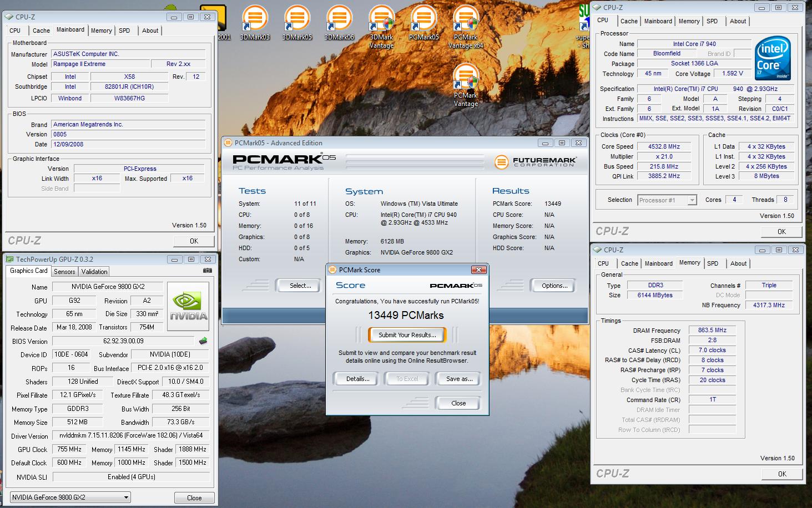The width and height of the screenshot is (812, 508).
Task: Click the Intel Core i7 logo in CPU-Z
Action: 773,59
